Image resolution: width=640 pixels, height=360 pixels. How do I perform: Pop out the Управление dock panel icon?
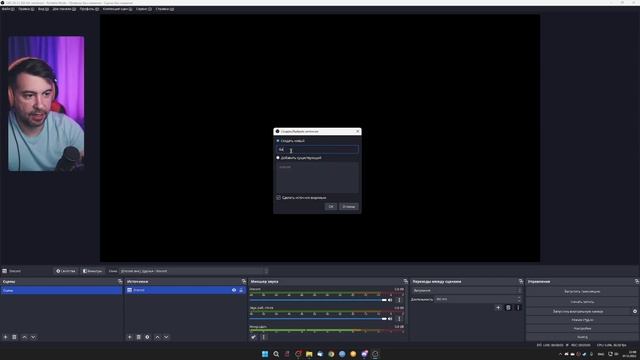tap(636, 281)
